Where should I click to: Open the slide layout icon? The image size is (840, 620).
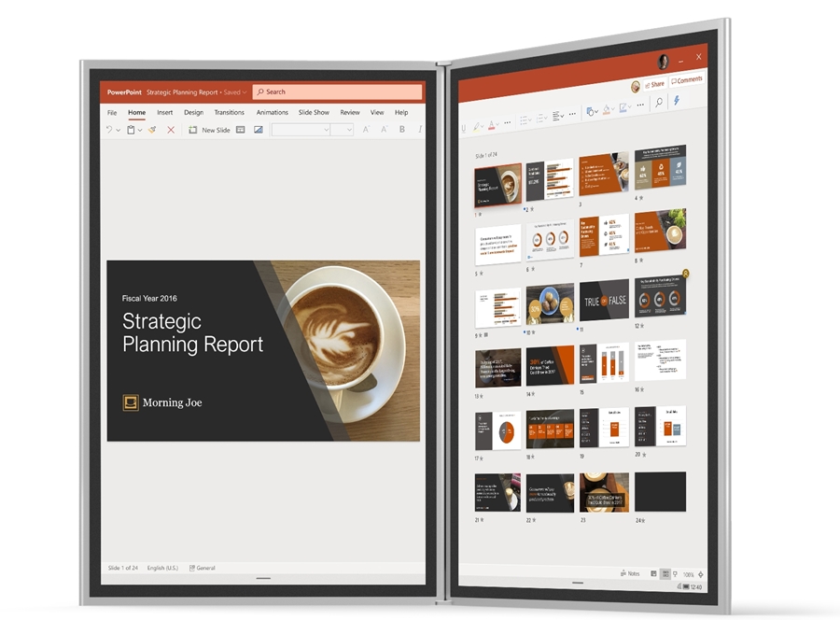pos(241,130)
